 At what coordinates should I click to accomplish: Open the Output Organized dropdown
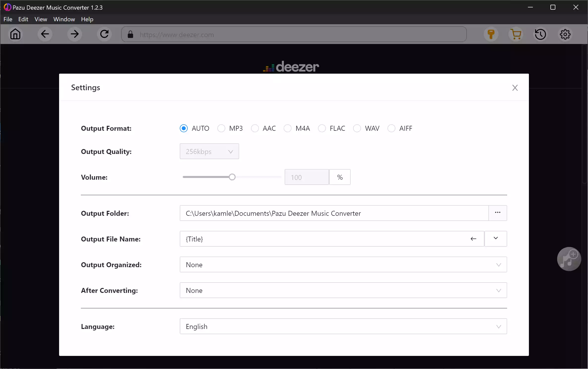point(343,264)
